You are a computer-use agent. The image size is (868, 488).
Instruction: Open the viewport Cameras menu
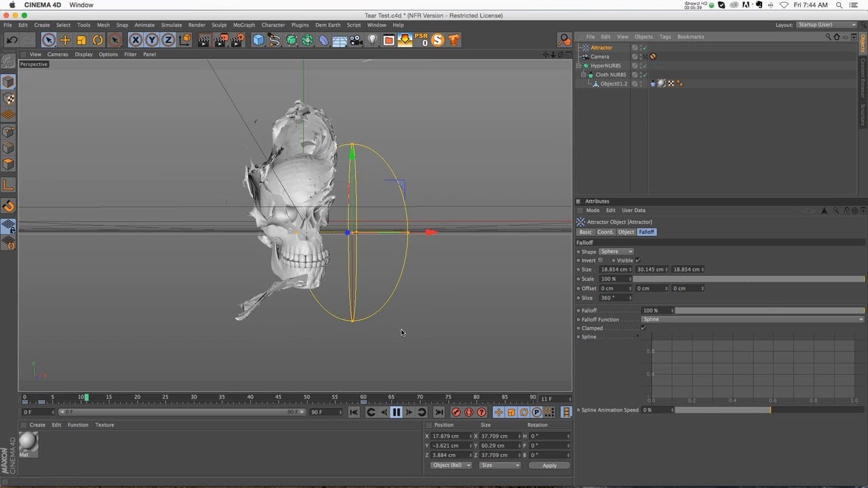click(x=58, y=54)
